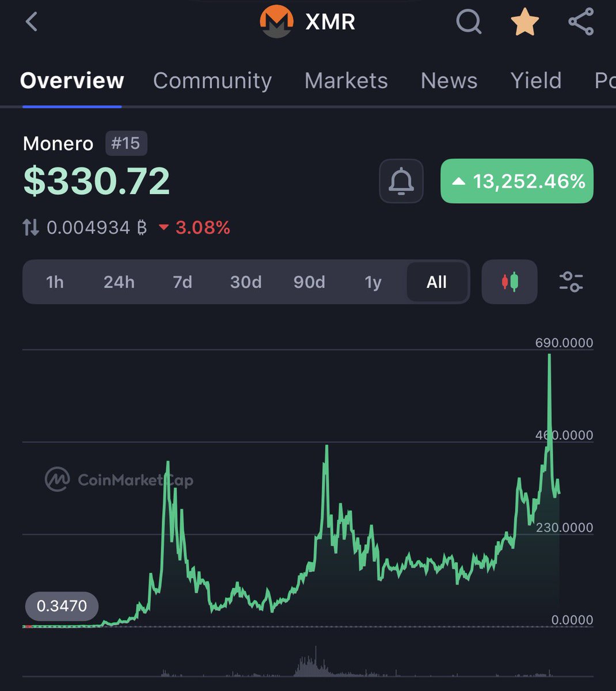Tap the 0.3470 starting price label
616x691 pixels.
pyautogui.click(x=62, y=606)
